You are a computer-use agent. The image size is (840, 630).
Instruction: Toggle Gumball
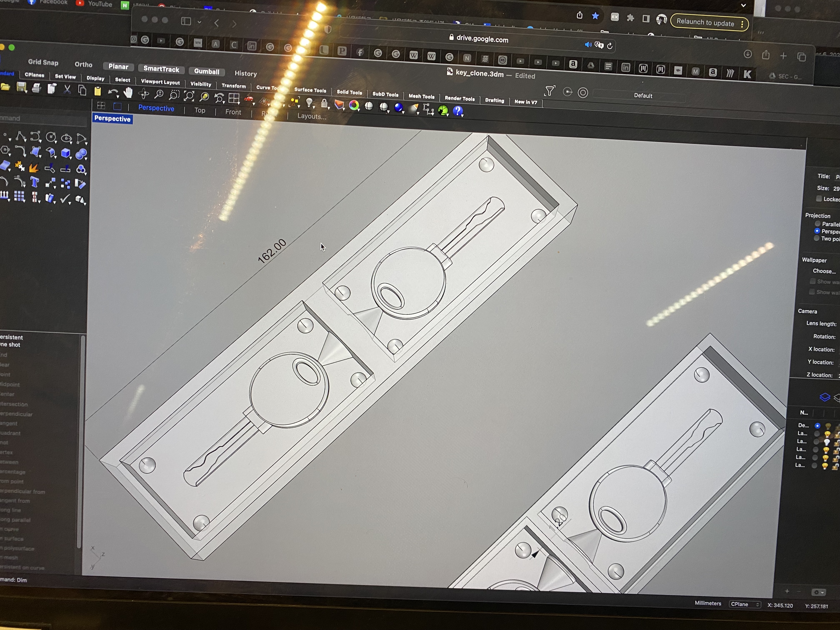[207, 71]
